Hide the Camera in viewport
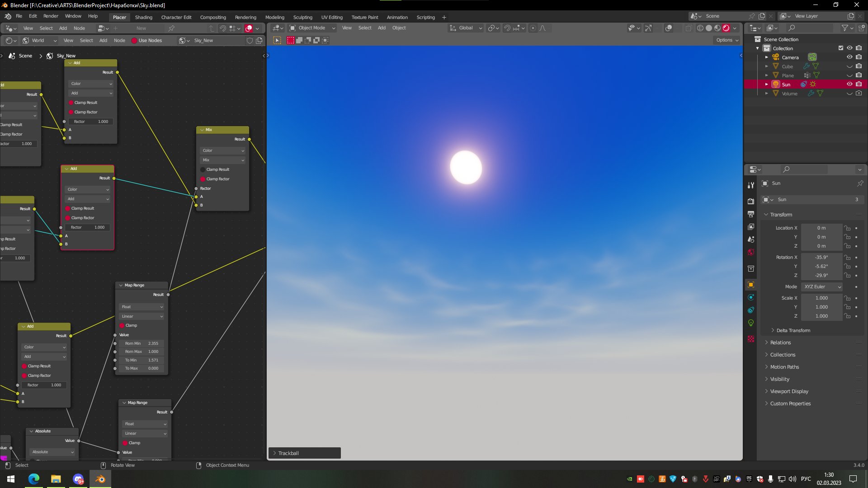 pos(849,57)
